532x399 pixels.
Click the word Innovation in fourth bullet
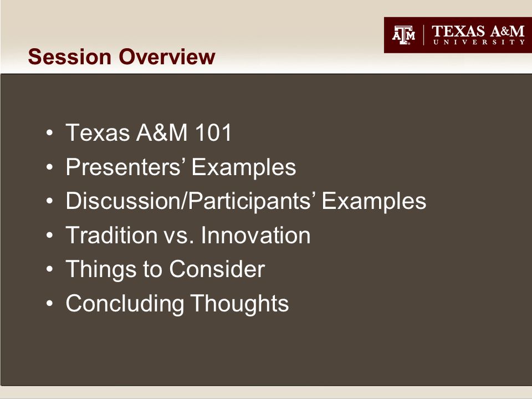255,235
